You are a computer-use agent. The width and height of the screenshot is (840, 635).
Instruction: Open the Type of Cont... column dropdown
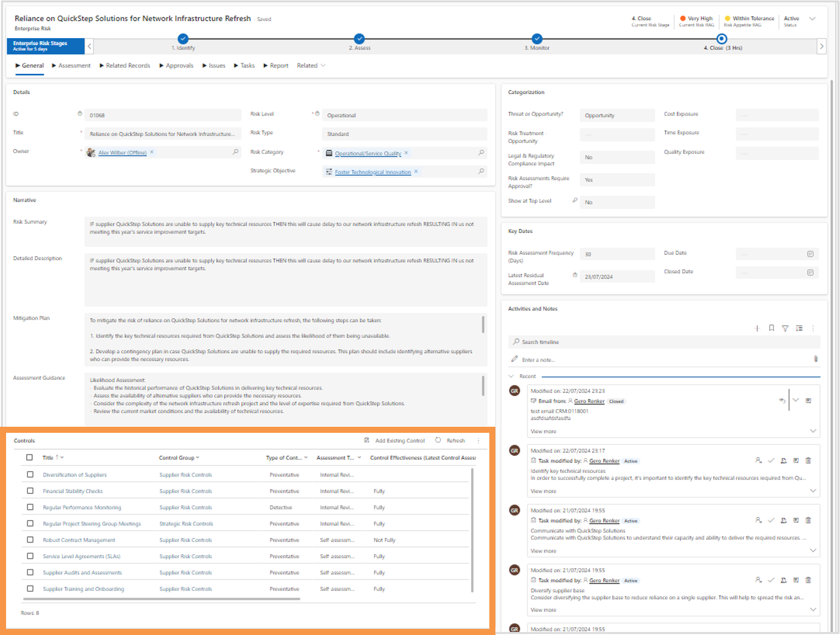click(306, 458)
